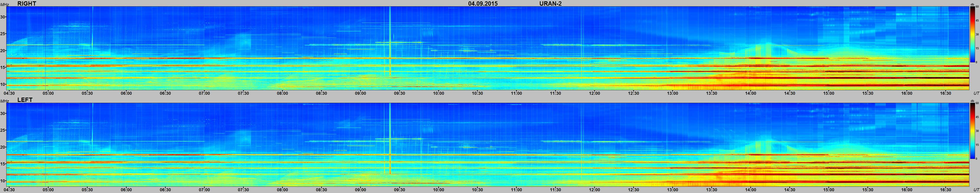Click the LEFT polarization panel title
This screenshot has height=193, width=980.
click(x=25, y=100)
